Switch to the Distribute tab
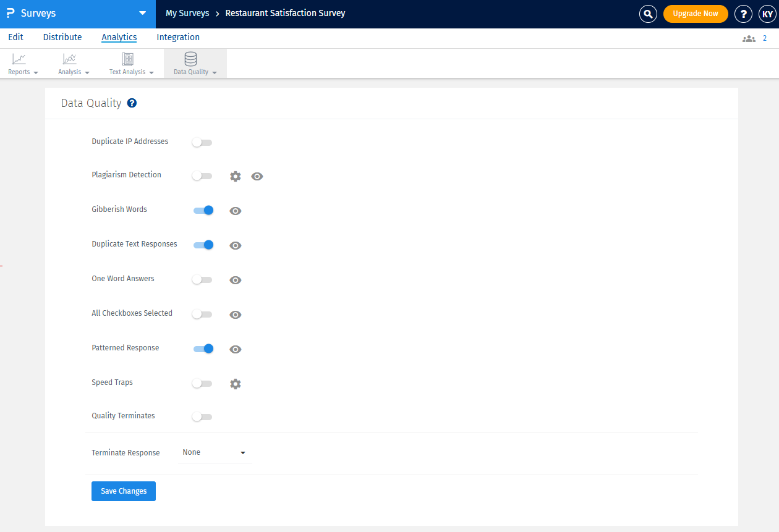The width and height of the screenshot is (779, 532). tap(62, 37)
